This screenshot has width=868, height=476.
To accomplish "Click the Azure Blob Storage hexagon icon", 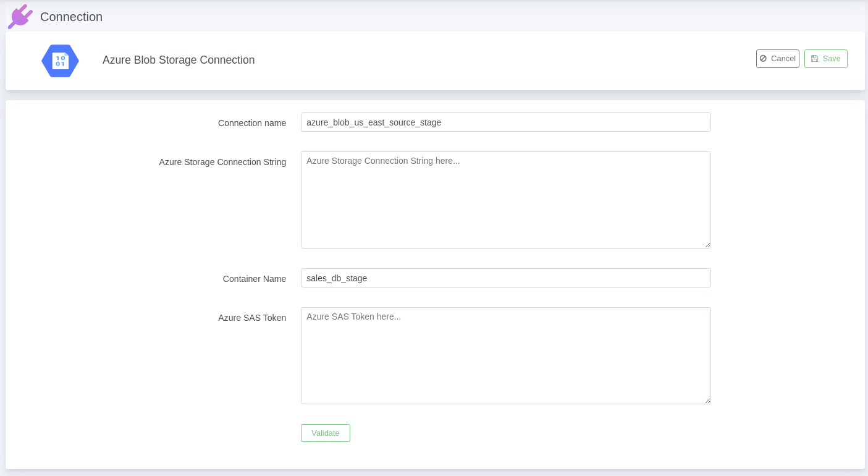I will pos(60,61).
